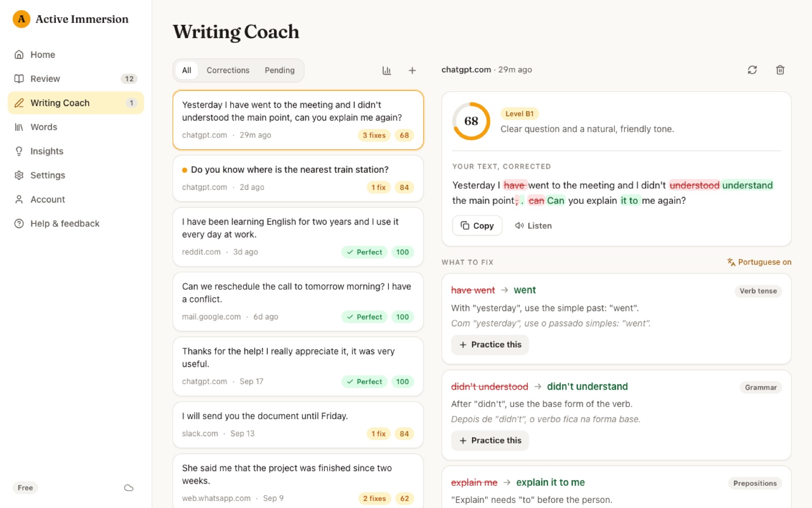This screenshot has width=812, height=508.
Task: Switch to the Corrections tab
Action: [228, 71]
